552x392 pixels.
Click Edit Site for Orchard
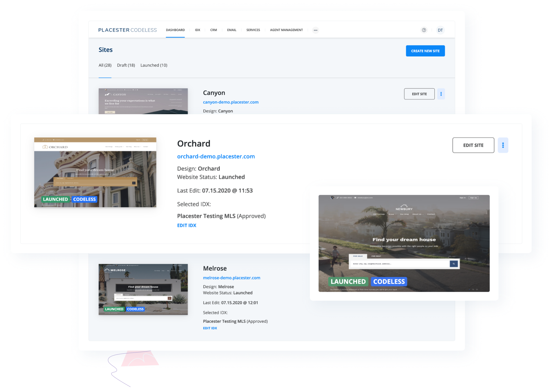click(x=473, y=145)
